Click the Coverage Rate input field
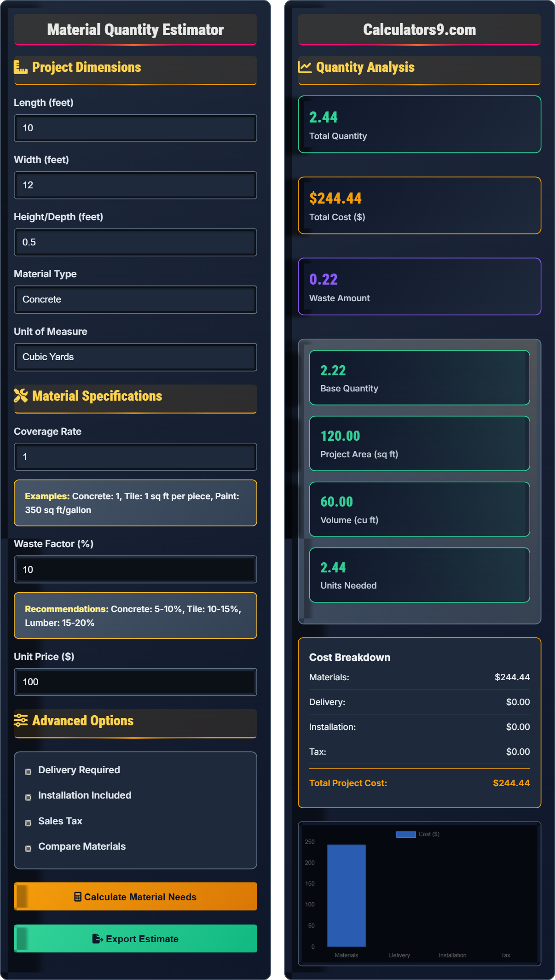 135,457
